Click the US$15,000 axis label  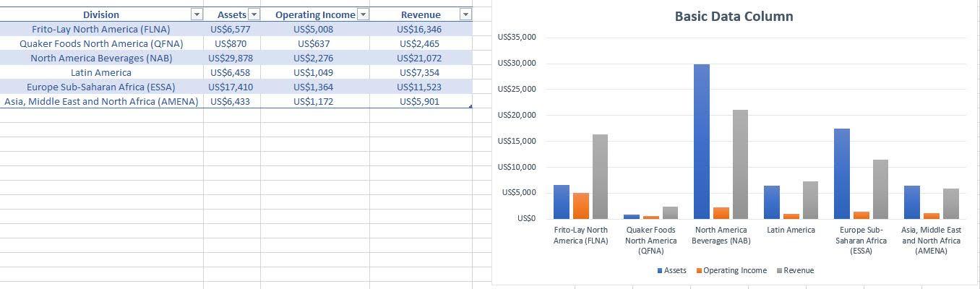point(517,141)
